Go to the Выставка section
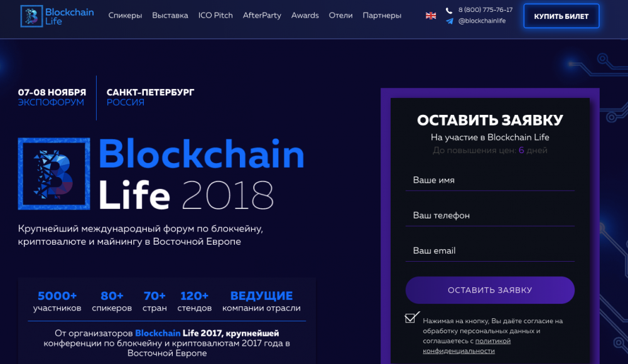This screenshot has width=628, height=364. 170,16
